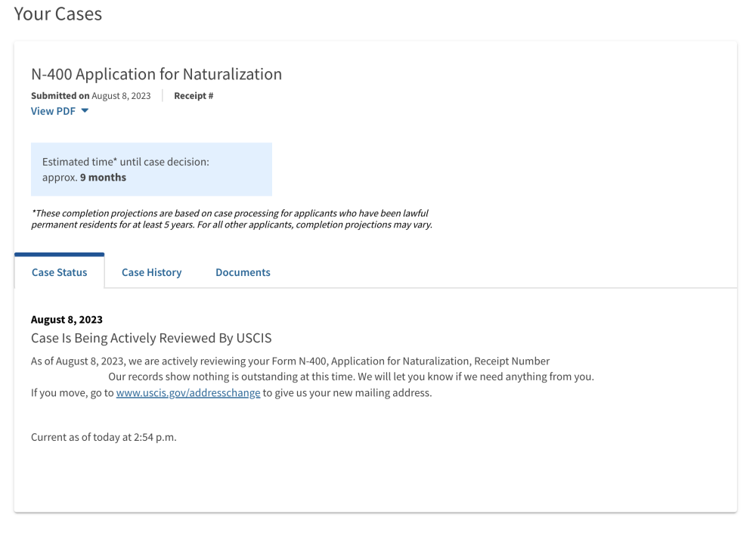The width and height of the screenshot is (756, 533).
Task: Click the 'As of August 8, 2023' sentence
Action: [290, 361]
